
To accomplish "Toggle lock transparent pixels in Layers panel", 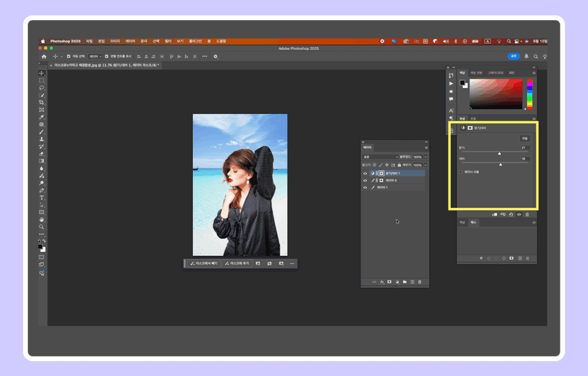I will [374, 165].
